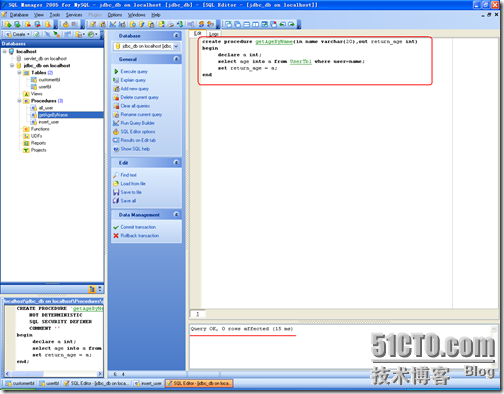Switch to insert_user window tab
504x394 pixels.
click(x=148, y=383)
